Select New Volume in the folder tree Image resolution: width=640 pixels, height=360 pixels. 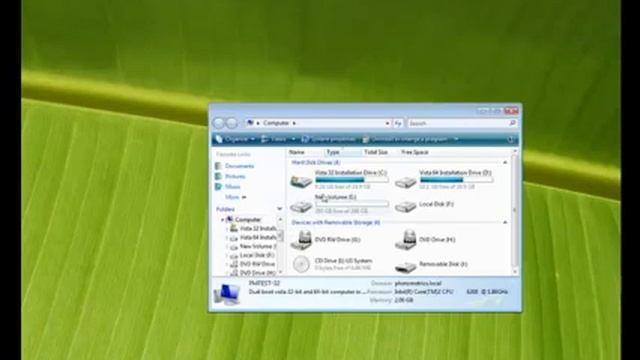[x=258, y=247]
